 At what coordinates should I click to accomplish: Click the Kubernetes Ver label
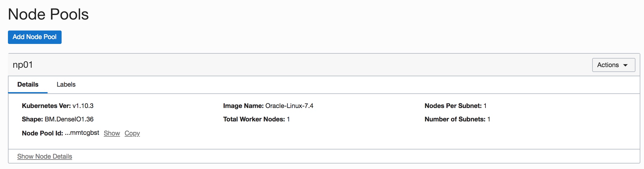coord(46,106)
